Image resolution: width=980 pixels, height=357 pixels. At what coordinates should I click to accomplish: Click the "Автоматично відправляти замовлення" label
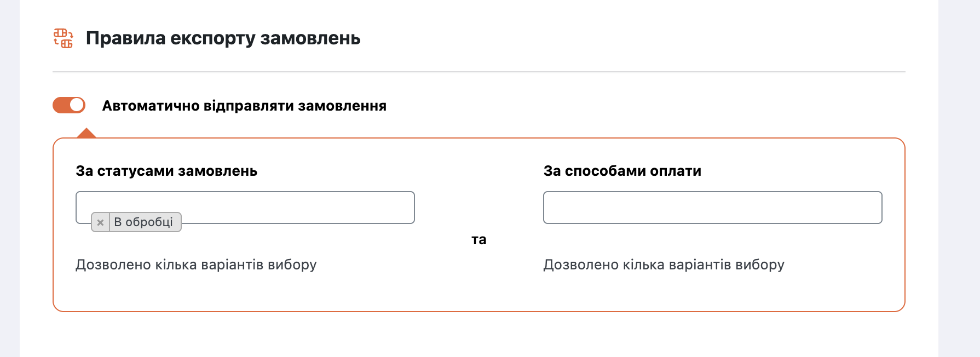244,106
